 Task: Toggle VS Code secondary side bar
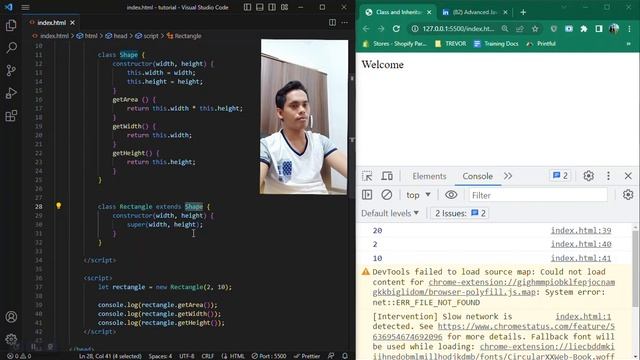click(272, 7)
